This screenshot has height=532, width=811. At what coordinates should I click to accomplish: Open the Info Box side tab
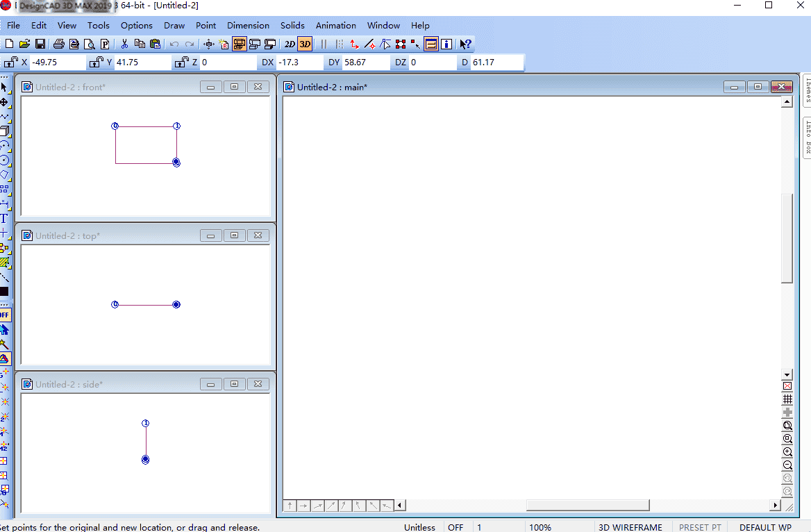(808, 138)
